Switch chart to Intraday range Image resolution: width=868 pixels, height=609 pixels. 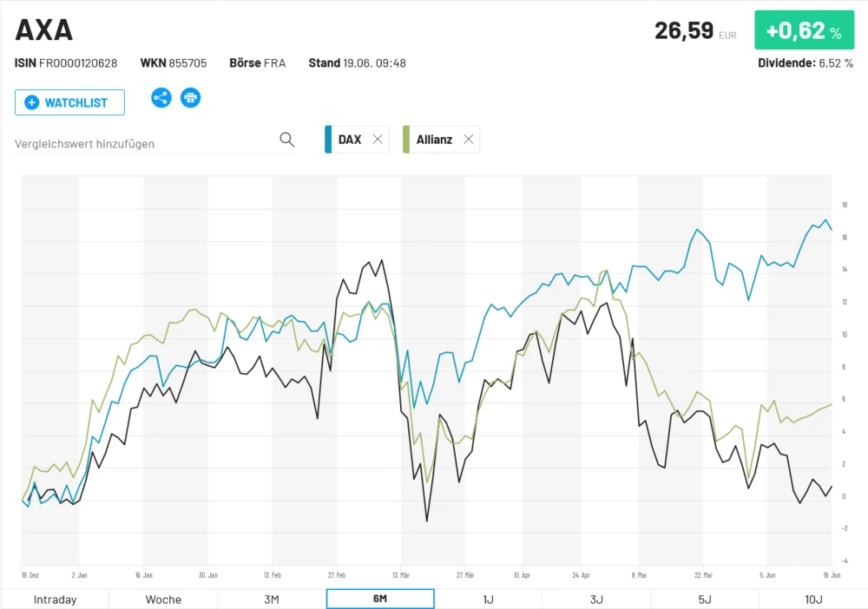click(x=55, y=599)
